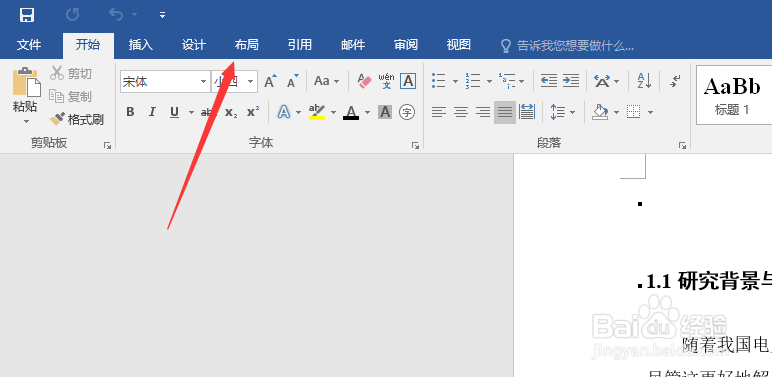Open the Aa Change Case dropdown

pyautogui.click(x=327, y=81)
